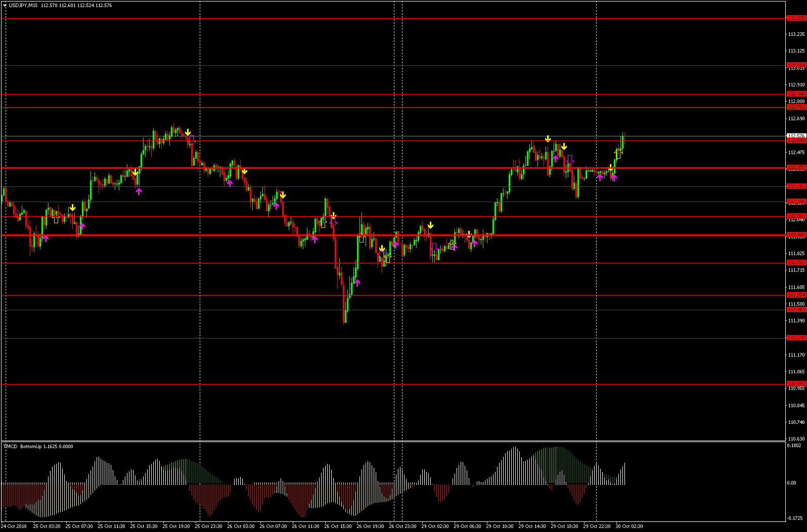Viewport: 807px width, 532px height.
Task: Select the red 110.983 price level label
Action: pos(796,384)
